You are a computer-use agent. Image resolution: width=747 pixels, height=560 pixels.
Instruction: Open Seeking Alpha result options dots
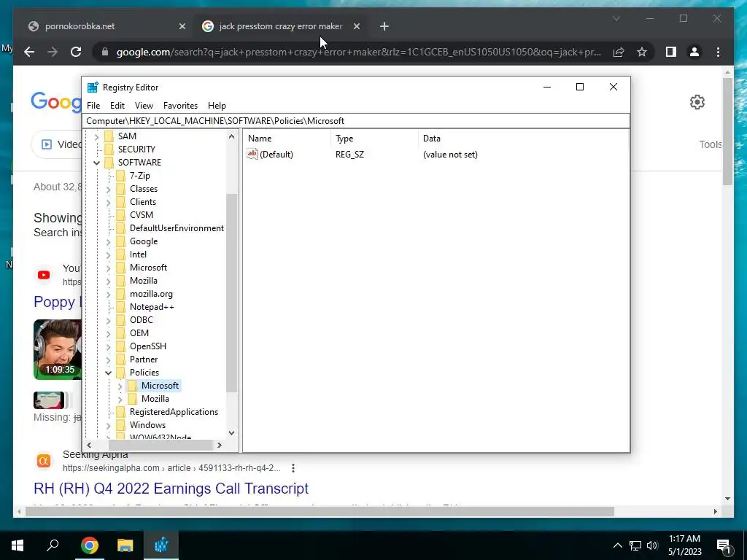tap(293, 468)
